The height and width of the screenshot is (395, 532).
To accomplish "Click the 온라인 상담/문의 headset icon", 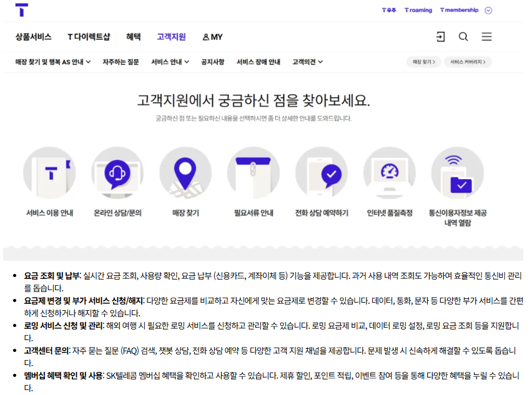I will (117, 173).
